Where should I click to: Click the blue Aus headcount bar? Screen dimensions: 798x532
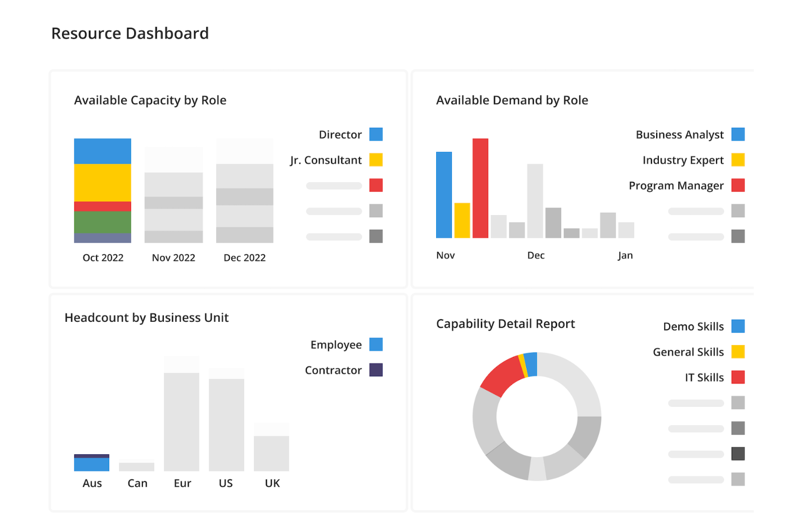click(x=92, y=465)
